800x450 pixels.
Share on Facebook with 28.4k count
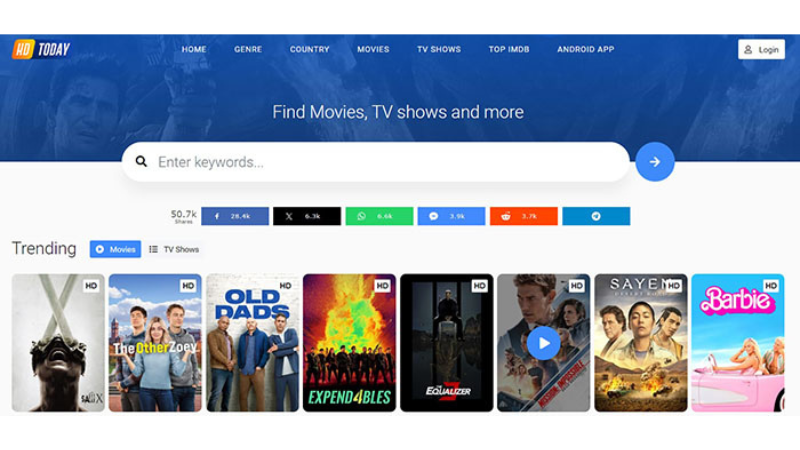(x=235, y=216)
